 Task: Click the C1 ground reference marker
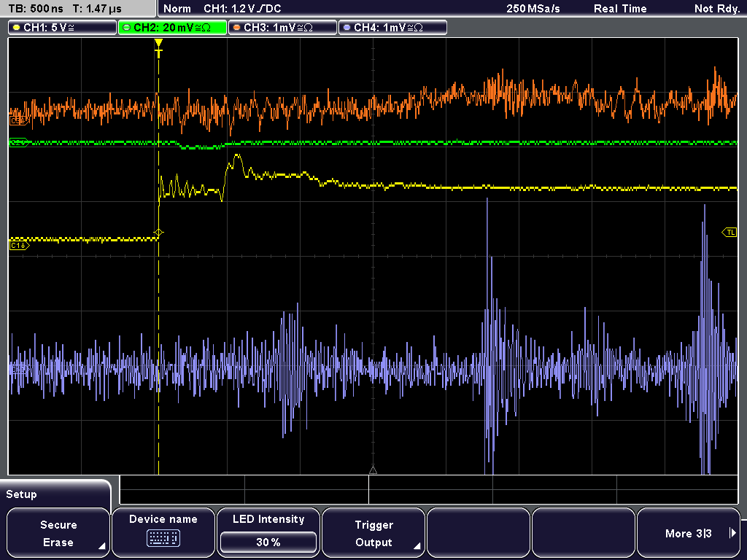(x=19, y=245)
